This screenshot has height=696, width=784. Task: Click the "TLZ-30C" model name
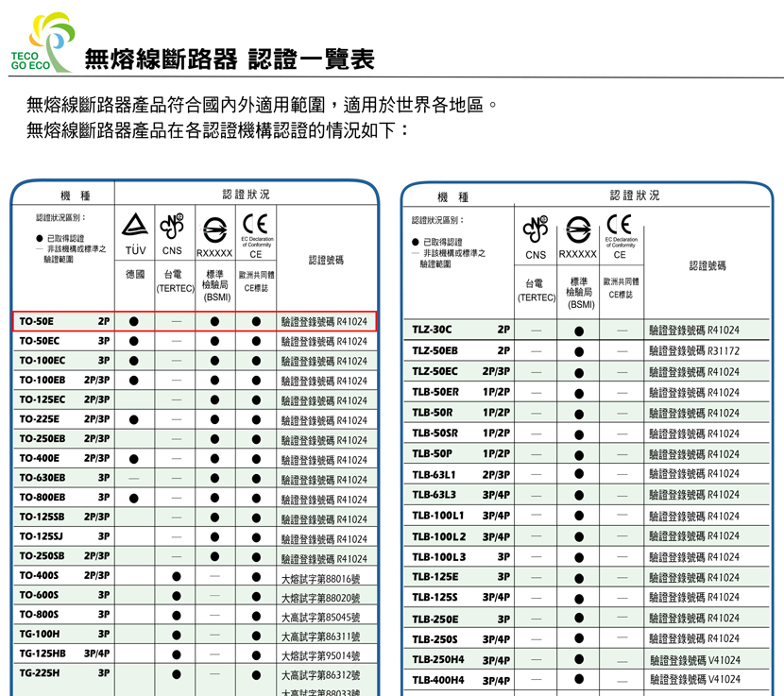point(432,330)
